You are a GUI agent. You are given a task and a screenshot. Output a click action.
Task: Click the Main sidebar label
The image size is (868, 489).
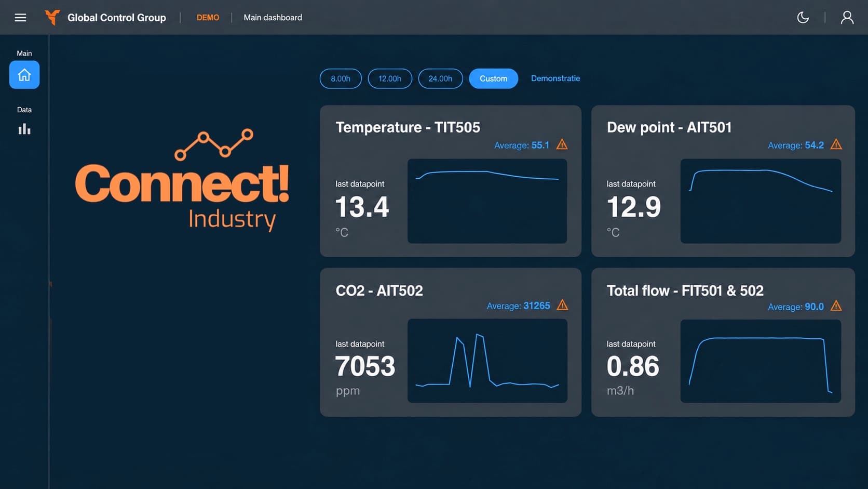pos(24,54)
